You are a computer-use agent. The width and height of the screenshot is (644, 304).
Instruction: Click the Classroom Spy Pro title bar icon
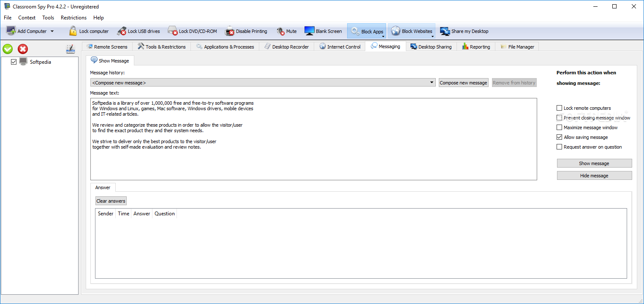coord(7,6)
